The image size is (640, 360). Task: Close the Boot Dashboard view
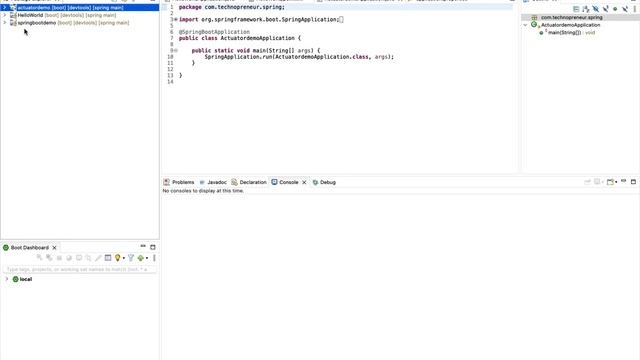tap(54, 248)
